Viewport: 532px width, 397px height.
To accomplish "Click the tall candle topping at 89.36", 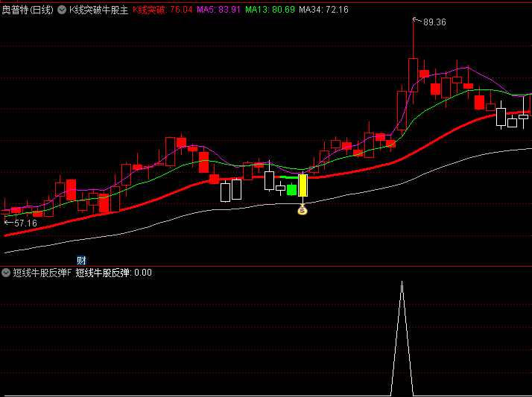I will pyautogui.click(x=414, y=75).
